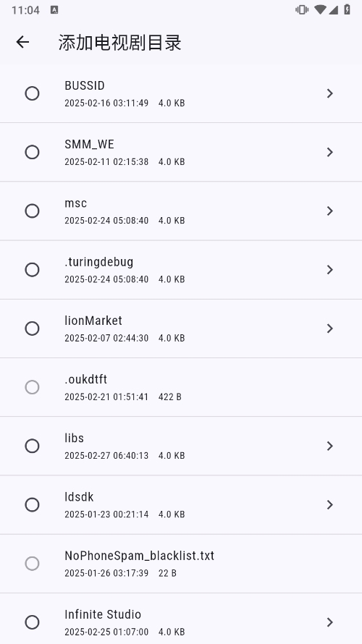Open the .turingdebug folder via chevron
The height and width of the screenshot is (644, 362).
click(329, 269)
